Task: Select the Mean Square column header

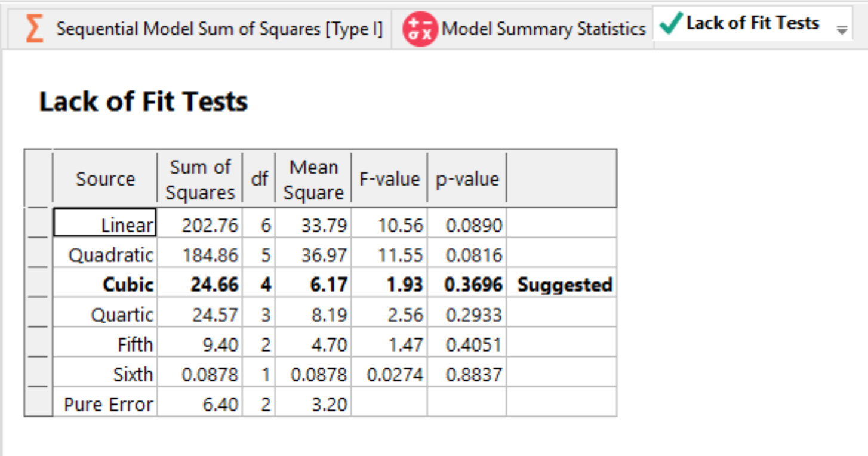Action: [x=314, y=178]
